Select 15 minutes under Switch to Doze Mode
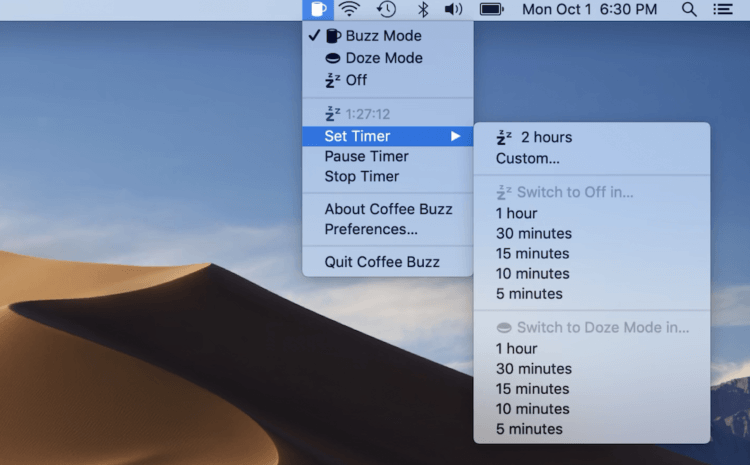 pos(592,389)
